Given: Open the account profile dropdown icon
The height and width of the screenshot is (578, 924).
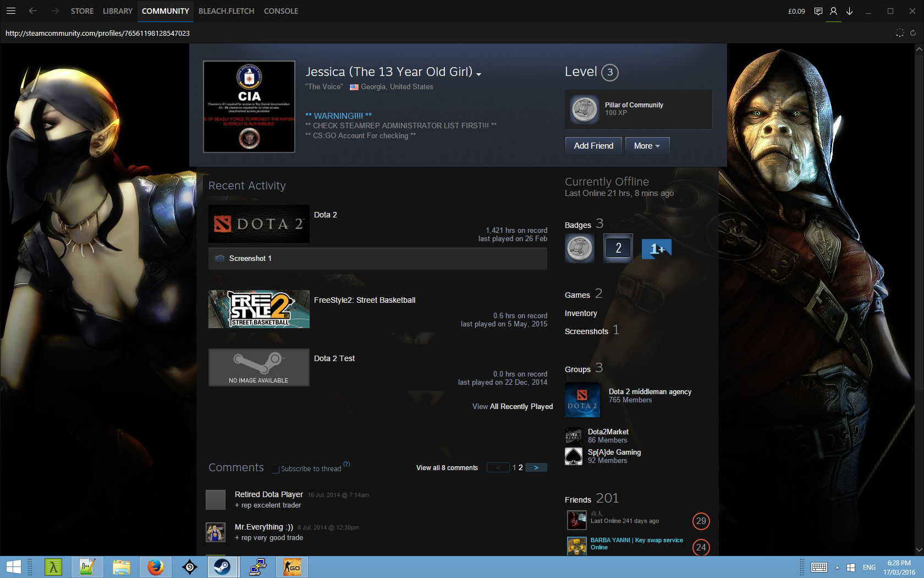Looking at the screenshot, I should point(833,11).
